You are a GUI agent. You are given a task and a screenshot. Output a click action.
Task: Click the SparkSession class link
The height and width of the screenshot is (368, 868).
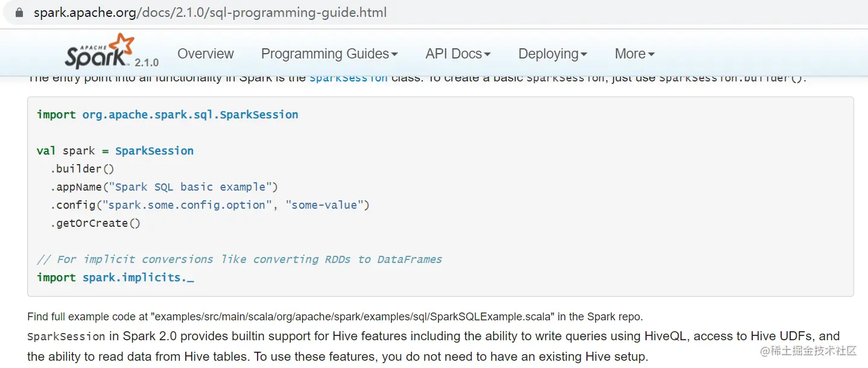click(348, 78)
